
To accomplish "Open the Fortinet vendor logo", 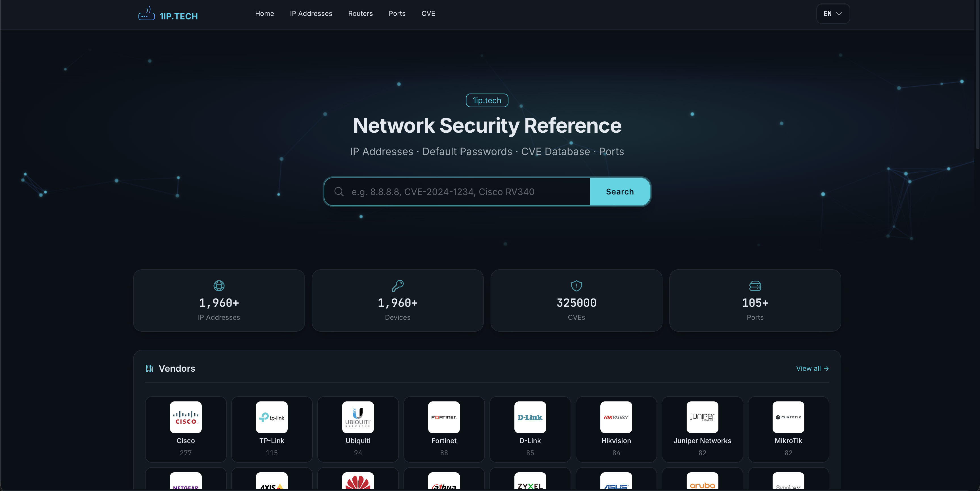I will pyautogui.click(x=444, y=417).
